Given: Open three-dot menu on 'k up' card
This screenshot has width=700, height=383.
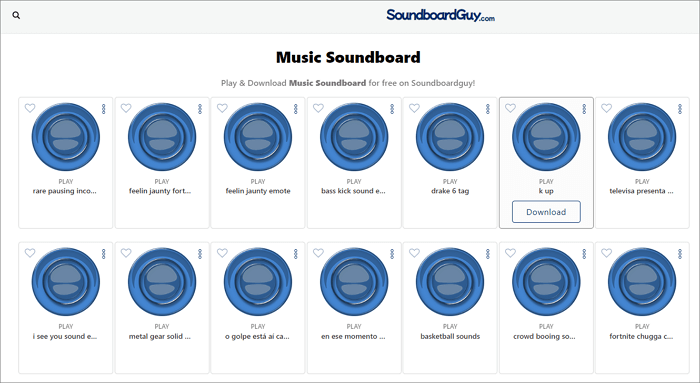Looking at the screenshot, I should (584, 109).
